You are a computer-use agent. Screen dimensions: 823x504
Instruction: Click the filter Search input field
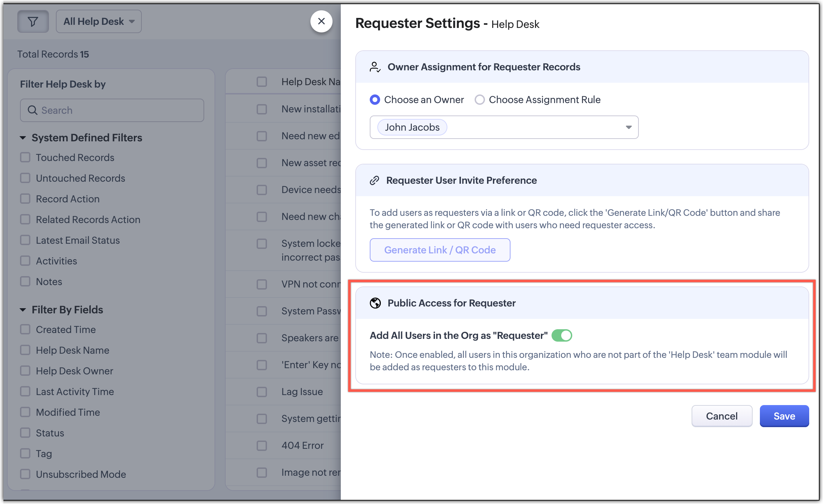point(117,110)
